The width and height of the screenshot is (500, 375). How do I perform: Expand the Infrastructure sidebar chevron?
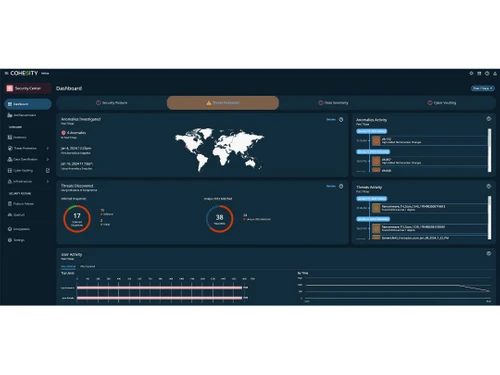click(48, 182)
